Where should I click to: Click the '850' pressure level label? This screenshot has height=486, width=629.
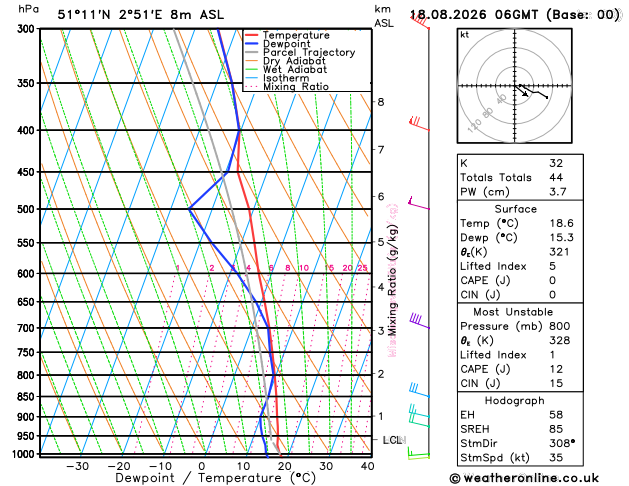(28, 397)
